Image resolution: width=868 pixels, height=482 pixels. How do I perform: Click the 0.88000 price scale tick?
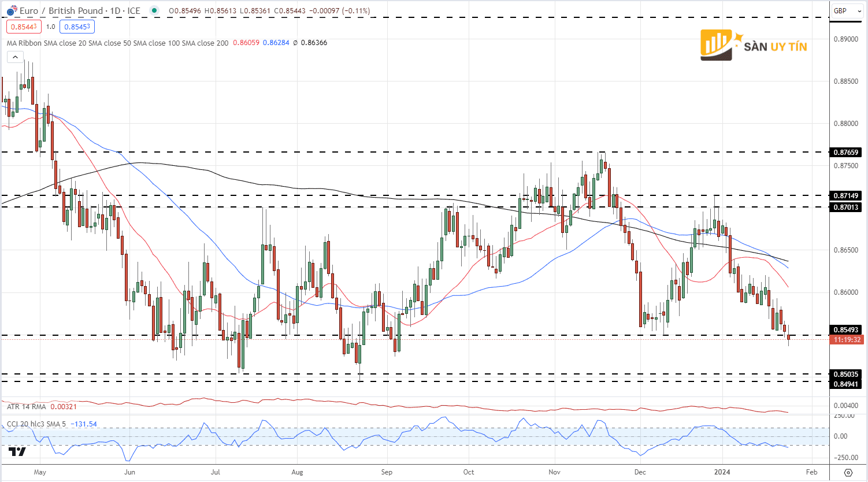click(845, 124)
